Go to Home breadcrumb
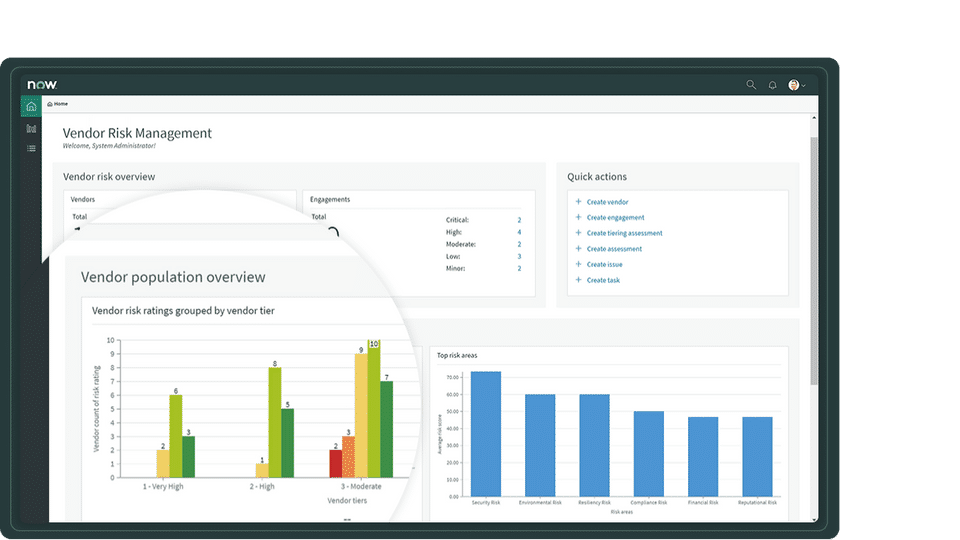Viewport: 960px width, 540px height. 58,104
